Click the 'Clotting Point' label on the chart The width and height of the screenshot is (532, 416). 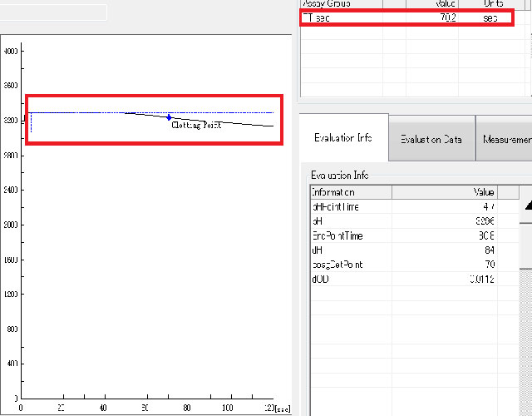point(196,126)
